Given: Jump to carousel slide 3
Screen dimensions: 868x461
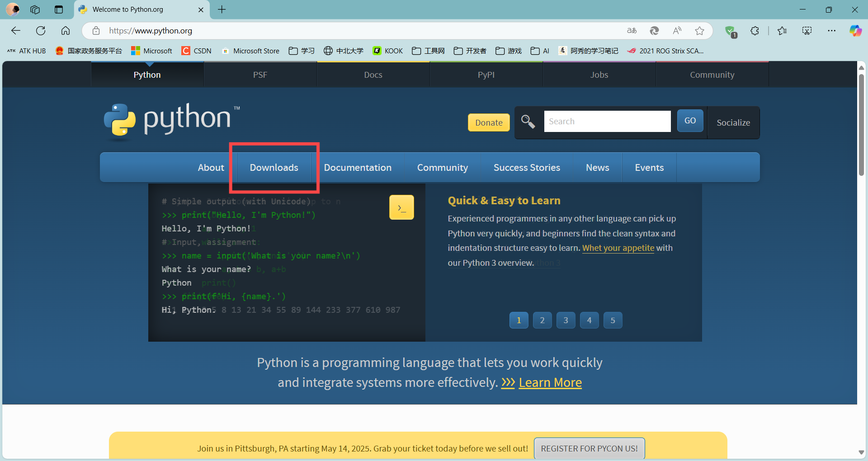Looking at the screenshot, I should (x=566, y=320).
